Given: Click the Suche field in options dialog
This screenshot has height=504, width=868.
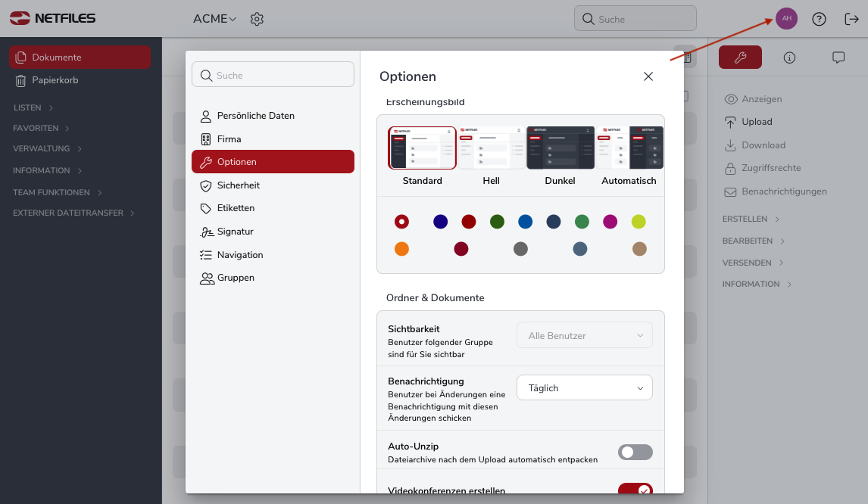Looking at the screenshot, I should (273, 75).
